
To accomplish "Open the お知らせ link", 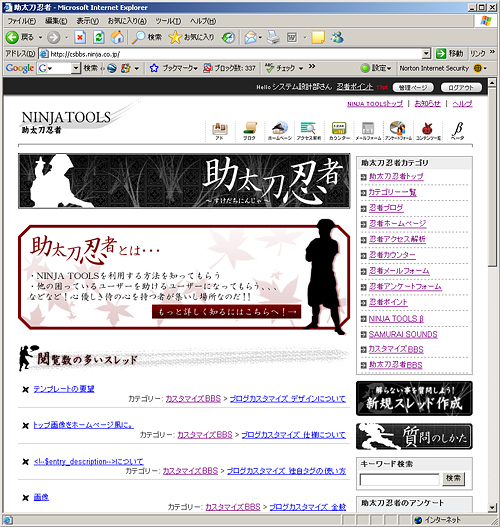I will coord(427,104).
